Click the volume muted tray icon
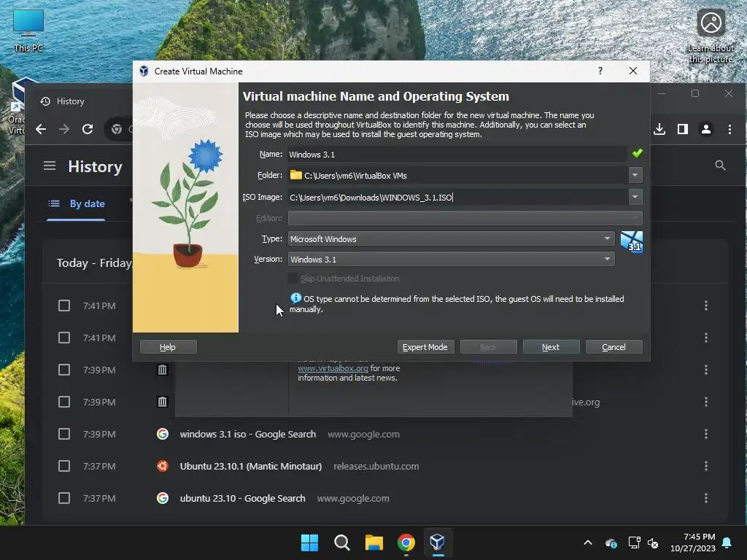This screenshot has width=747, height=560. pos(653,542)
